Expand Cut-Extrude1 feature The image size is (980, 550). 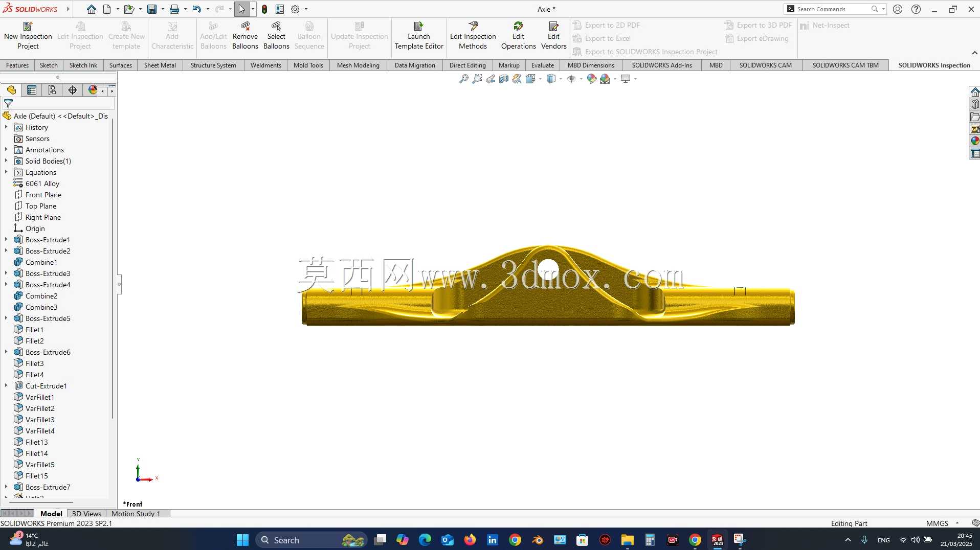6,385
